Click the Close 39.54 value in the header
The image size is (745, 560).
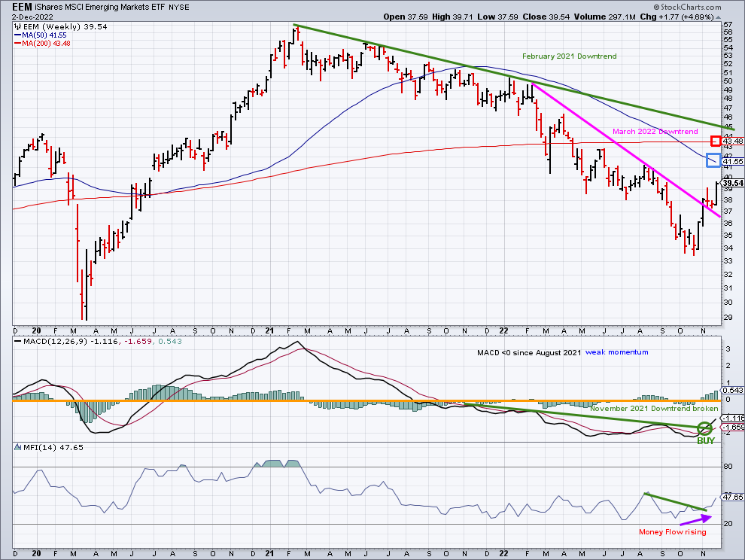(x=546, y=17)
